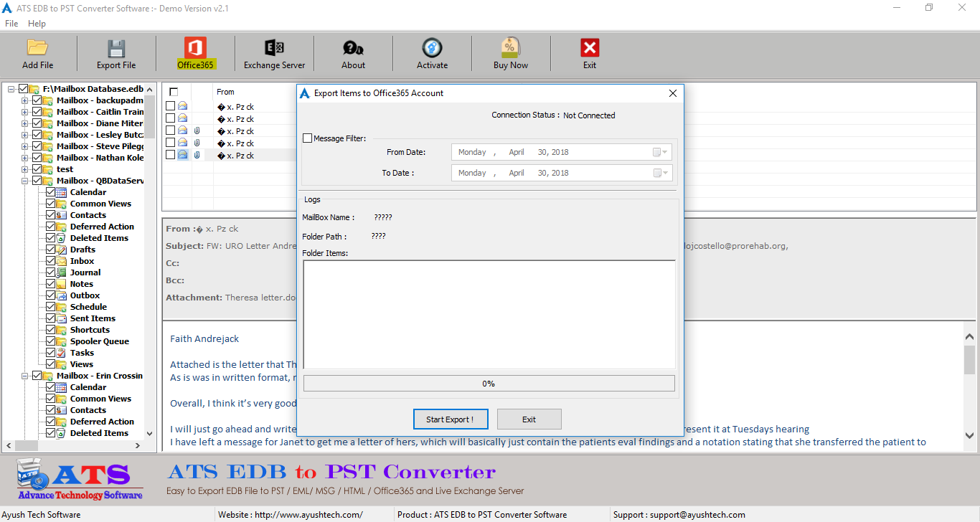Viewport: 980px width, 522px height.
Task: Select Mailbox - Nathan Kole in tree
Action: click(x=100, y=158)
